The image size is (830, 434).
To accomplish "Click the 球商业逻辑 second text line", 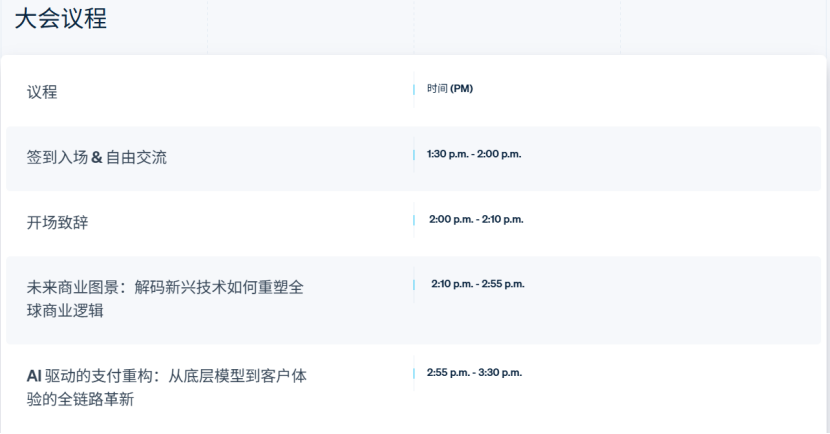I will point(65,311).
